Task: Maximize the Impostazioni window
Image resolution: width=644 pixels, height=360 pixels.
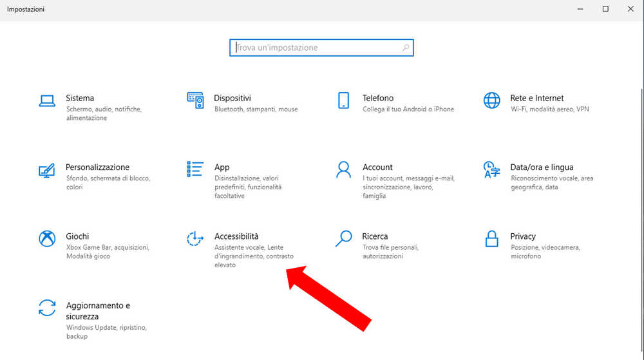Action: tap(605, 9)
